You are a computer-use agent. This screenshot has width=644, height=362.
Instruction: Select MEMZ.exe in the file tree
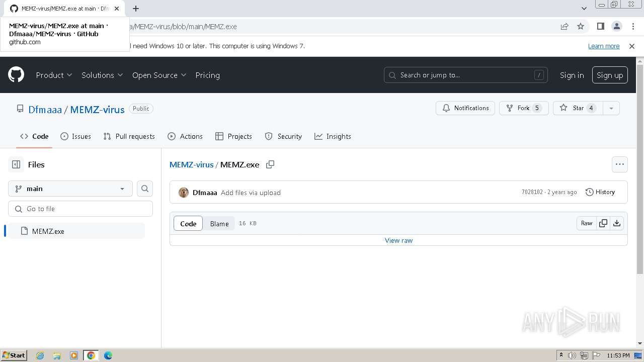[76, 231]
